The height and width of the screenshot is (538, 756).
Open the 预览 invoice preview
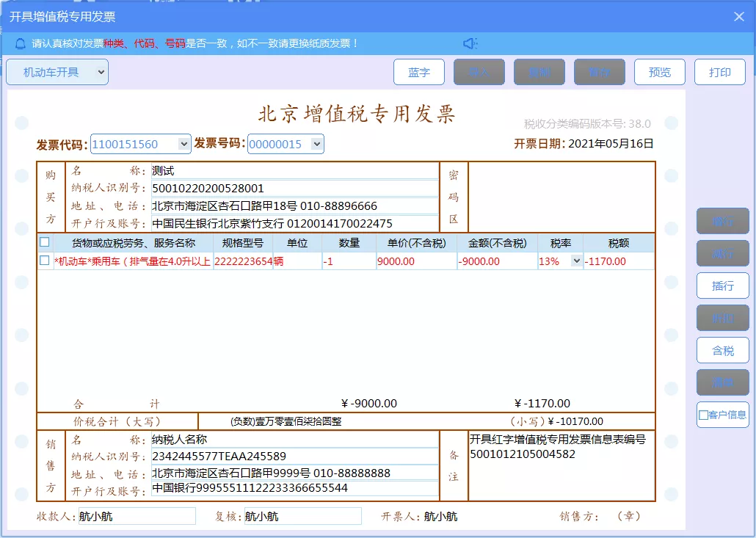pyautogui.click(x=659, y=71)
